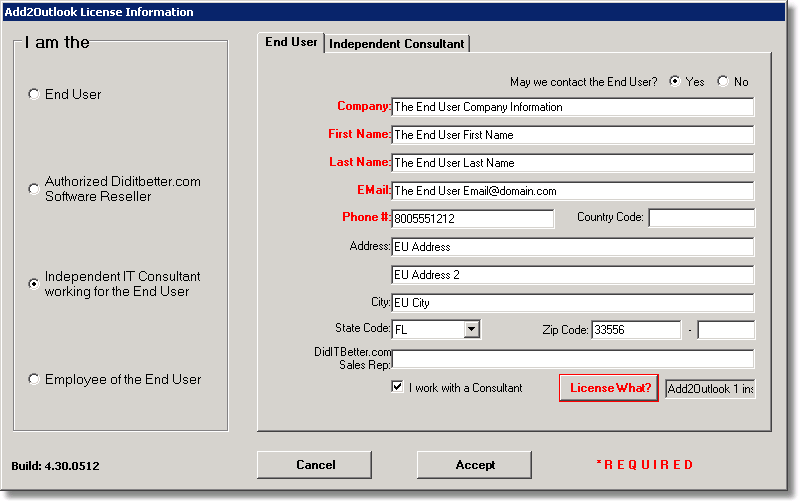Screen dimensions: 800x503
Task: Open the State Code dropdown arrow
Action: 472,329
